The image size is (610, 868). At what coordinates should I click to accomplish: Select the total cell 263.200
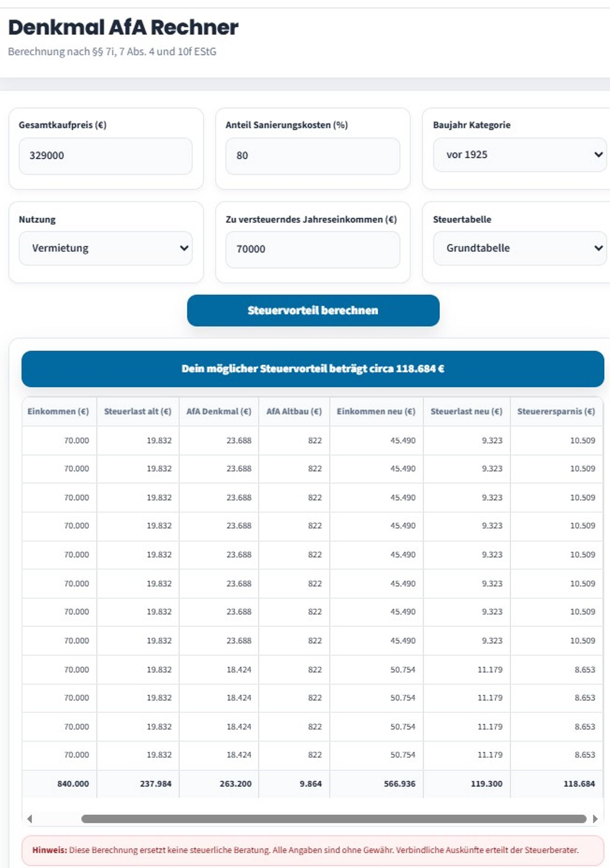pos(219,784)
